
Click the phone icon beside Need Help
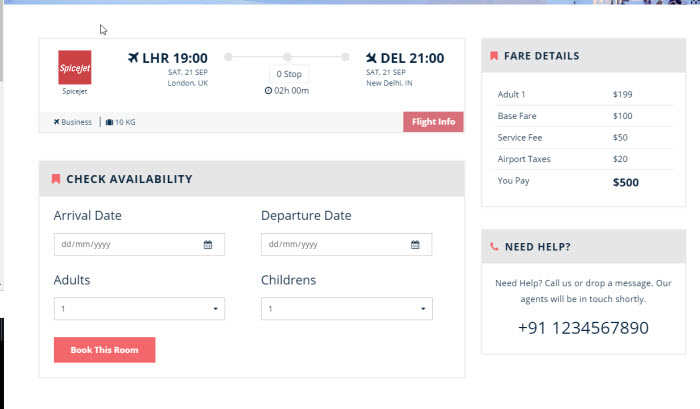coord(494,246)
